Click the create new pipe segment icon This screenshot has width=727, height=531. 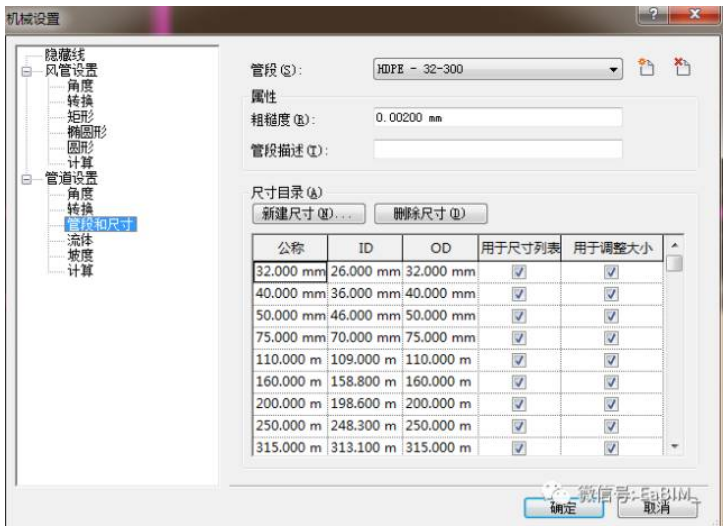tap(646, 68)
